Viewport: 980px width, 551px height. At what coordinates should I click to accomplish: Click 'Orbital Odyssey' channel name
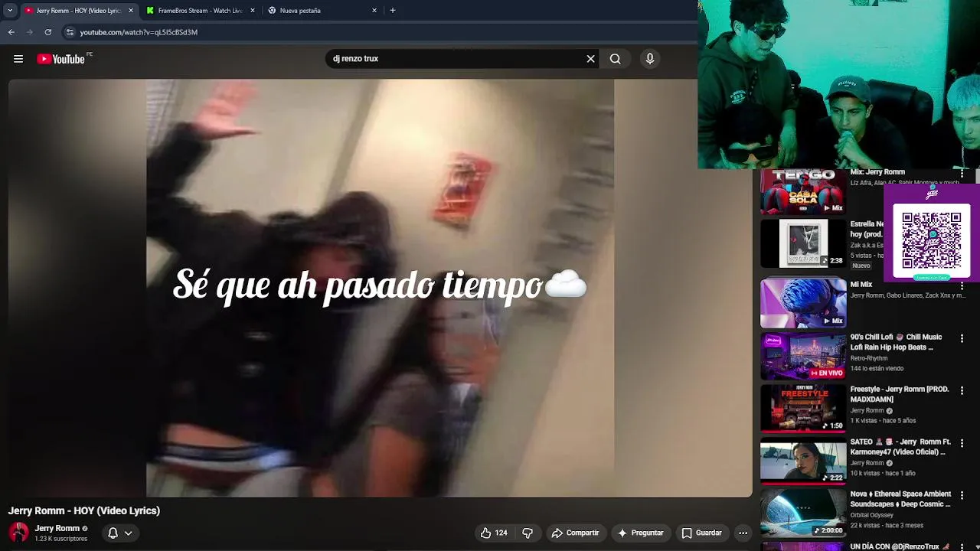click(872, 515)
